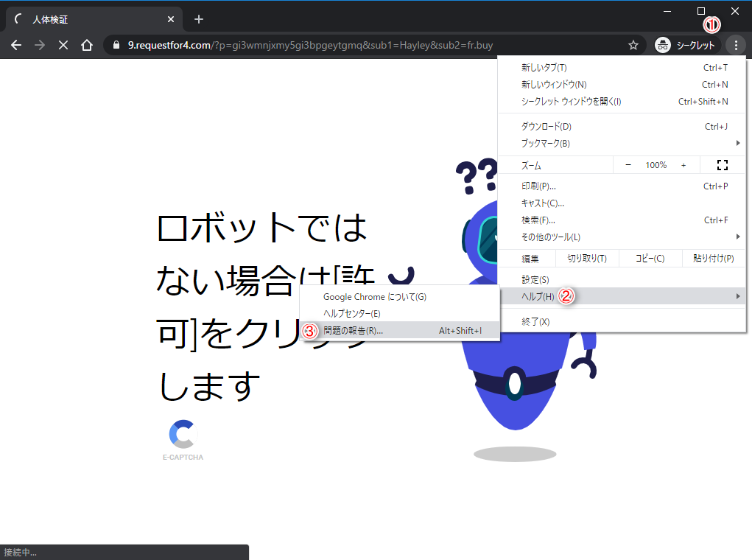Screen dimensions: 752x560
Task: Stop page loading with the X button
Action: pos(63,46)
